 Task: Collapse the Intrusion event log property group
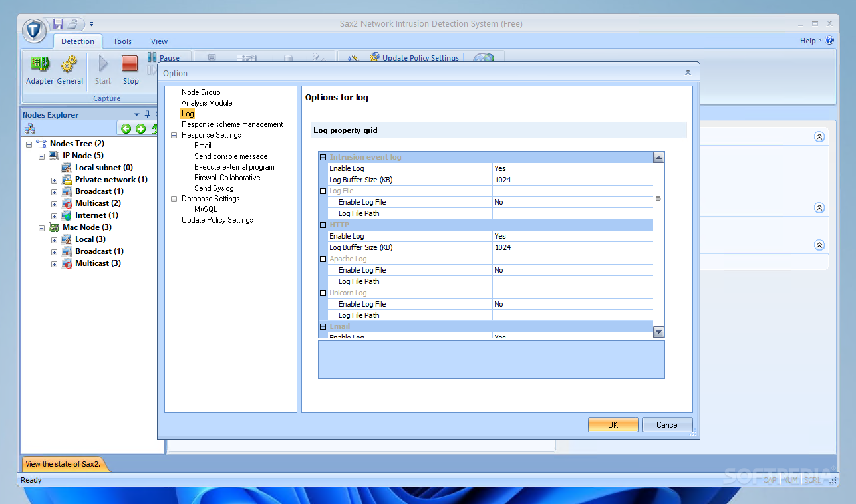(323, 158)
